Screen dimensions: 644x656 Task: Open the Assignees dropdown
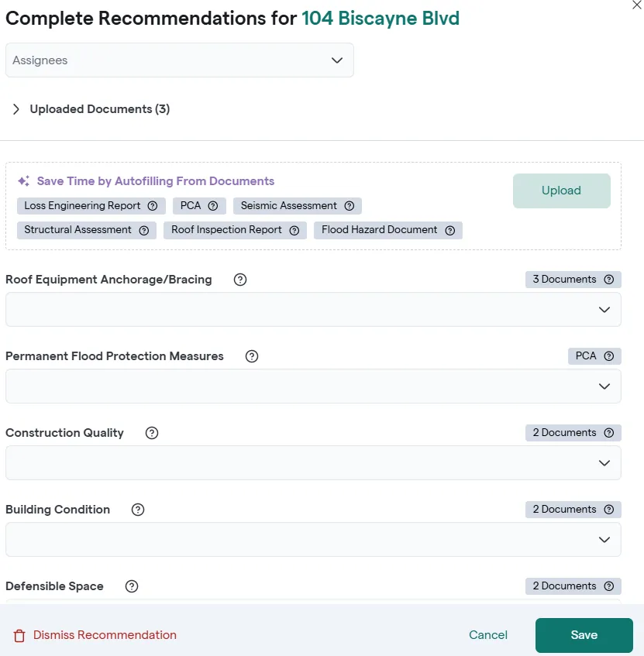(x=180, y=60)
